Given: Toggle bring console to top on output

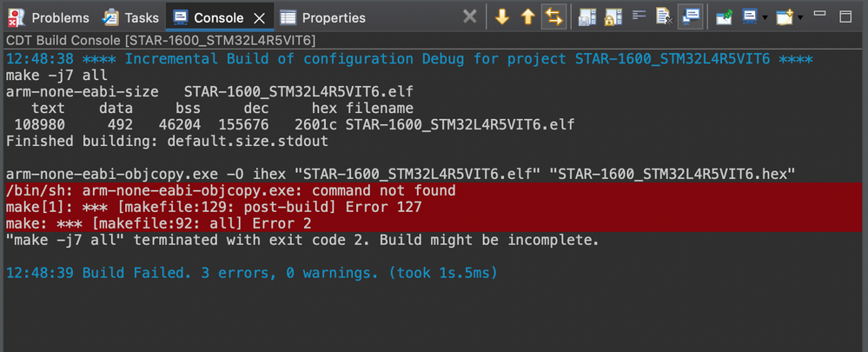Looking at the screenshot, I should click(691, 17).
